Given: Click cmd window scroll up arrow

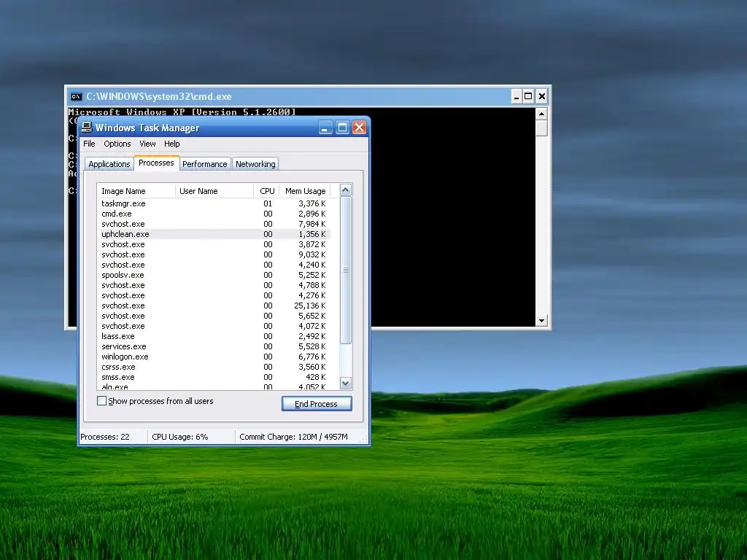Looking at the screenshot, I should (x=541, y=114).
